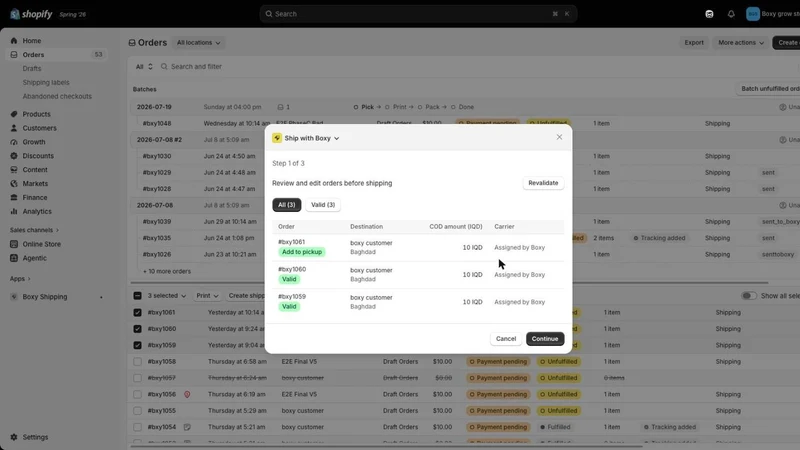Uncheck order #bxy1061 checkbox
800x450 pixels.
pos(137,312)
